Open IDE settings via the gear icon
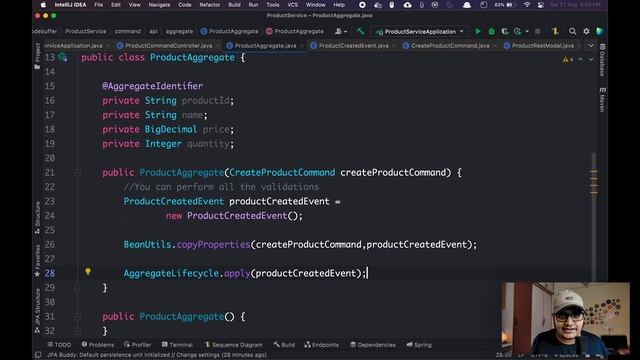The width and height of the screenshot is (640, 360). [x=586, y=31]
